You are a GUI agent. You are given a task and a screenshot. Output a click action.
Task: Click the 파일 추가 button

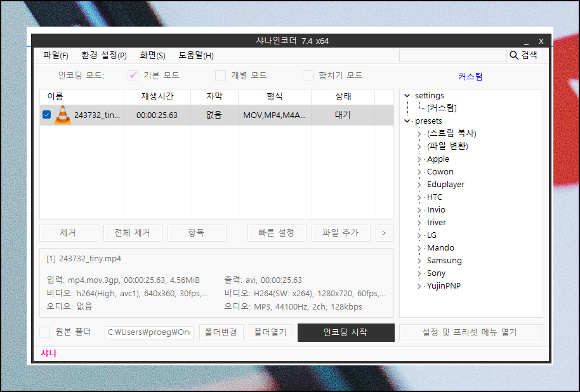341,233
